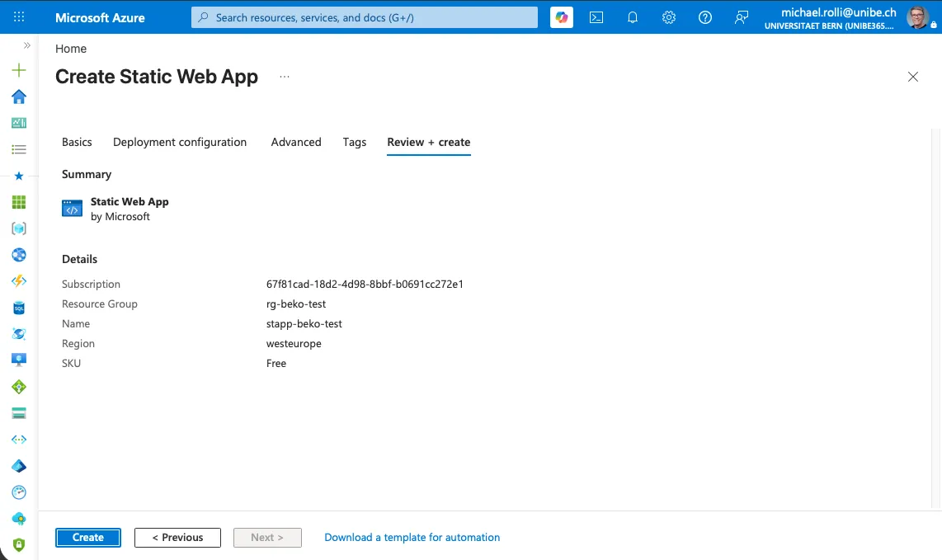Open Azure Cosmos DB planet icon
The image size is (942, 560).
tap(19, 334)
